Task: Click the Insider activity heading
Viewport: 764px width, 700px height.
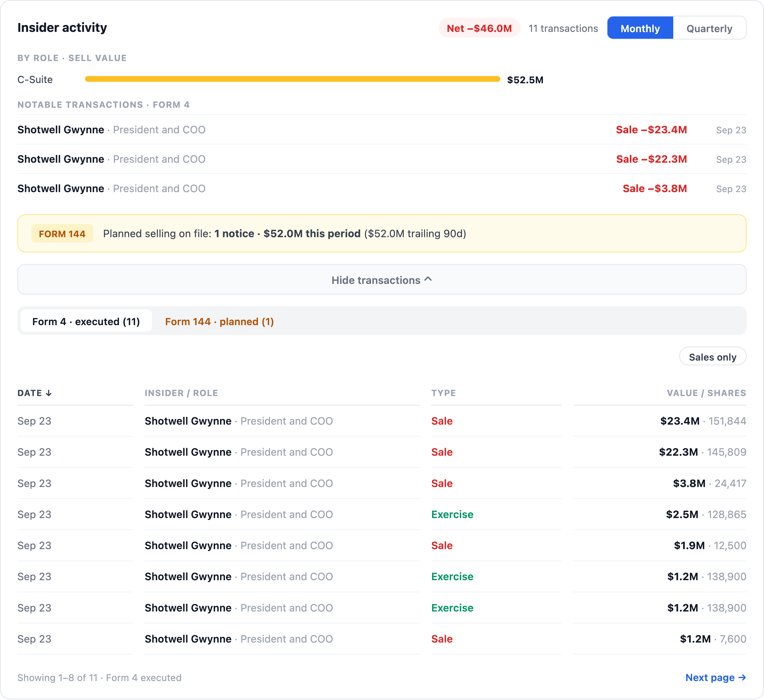Action: tap(62, 27)
